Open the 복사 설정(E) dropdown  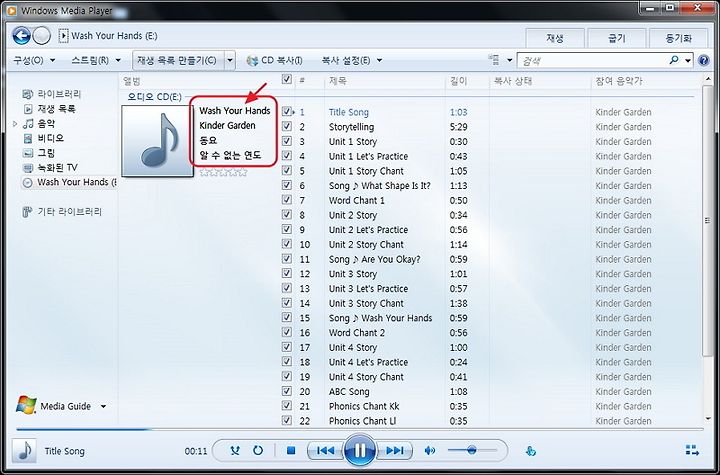[352, 60]
